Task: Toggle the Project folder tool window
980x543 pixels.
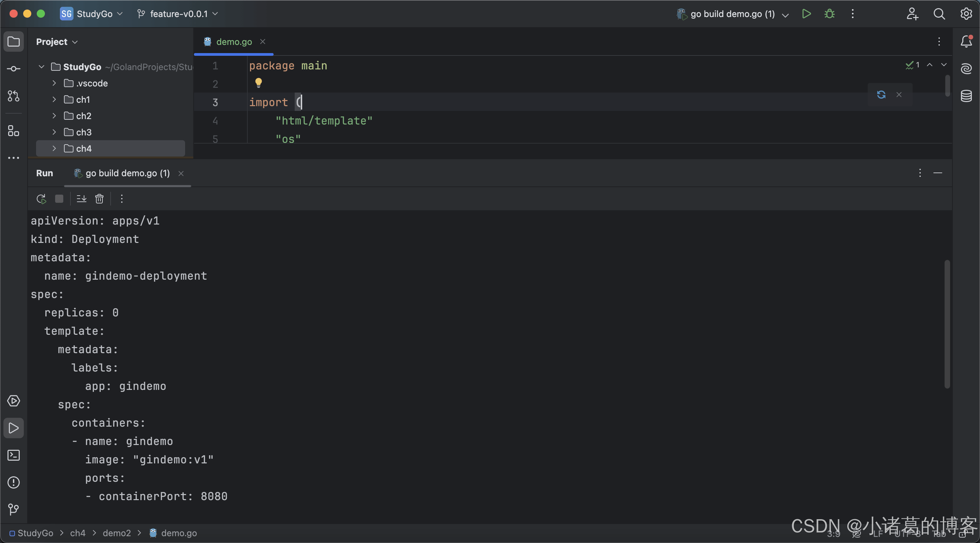Action: (x=14, y=42)
